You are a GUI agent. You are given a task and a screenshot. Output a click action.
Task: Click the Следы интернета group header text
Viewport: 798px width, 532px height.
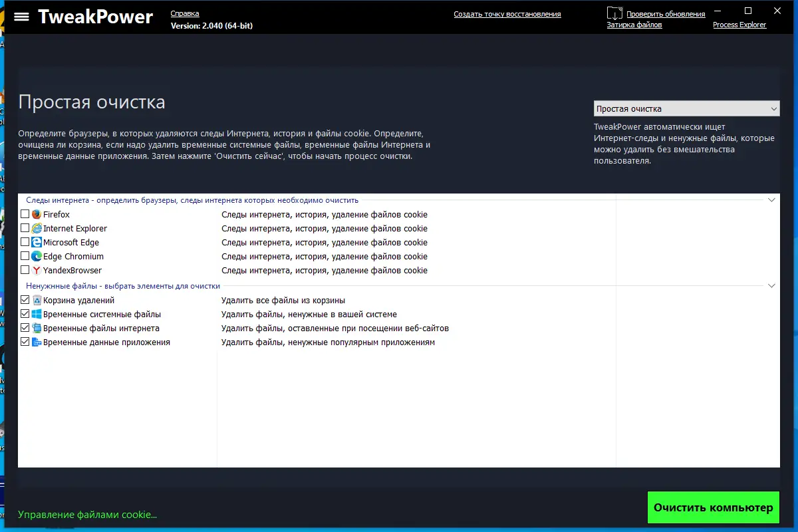pyautogui.click(x=192, y=200)
